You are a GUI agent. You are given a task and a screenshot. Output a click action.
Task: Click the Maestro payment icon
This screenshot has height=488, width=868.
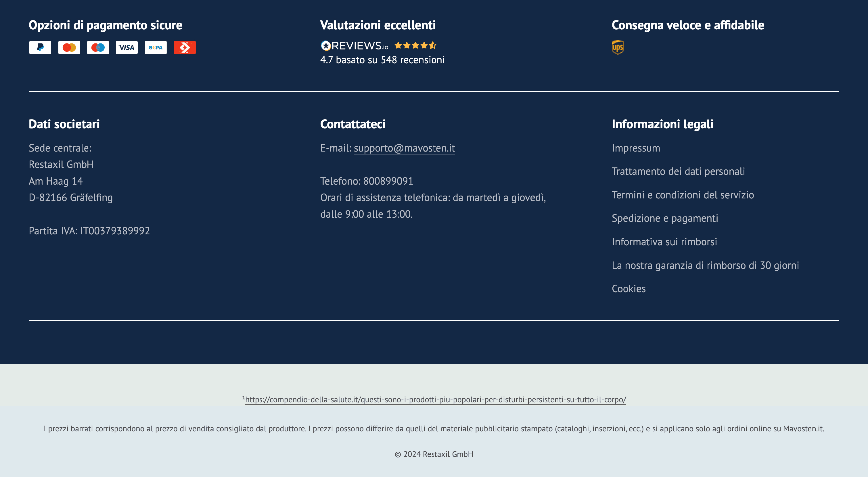(98, 47)
